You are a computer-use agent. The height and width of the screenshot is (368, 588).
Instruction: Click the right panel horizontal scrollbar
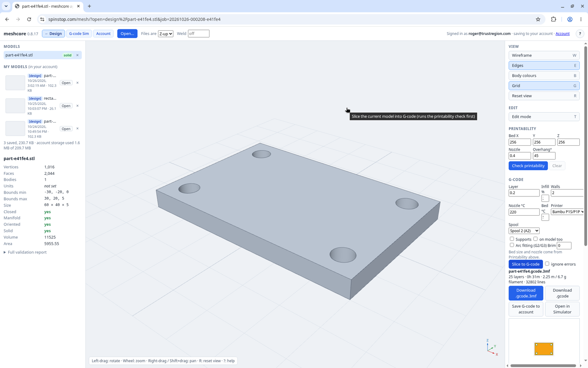point(543,366)
